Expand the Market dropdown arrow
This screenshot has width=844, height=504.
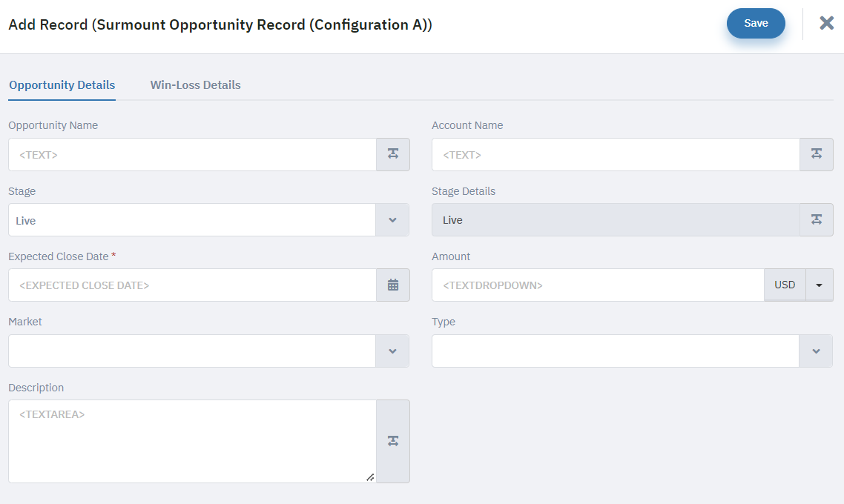coord(392,351)
